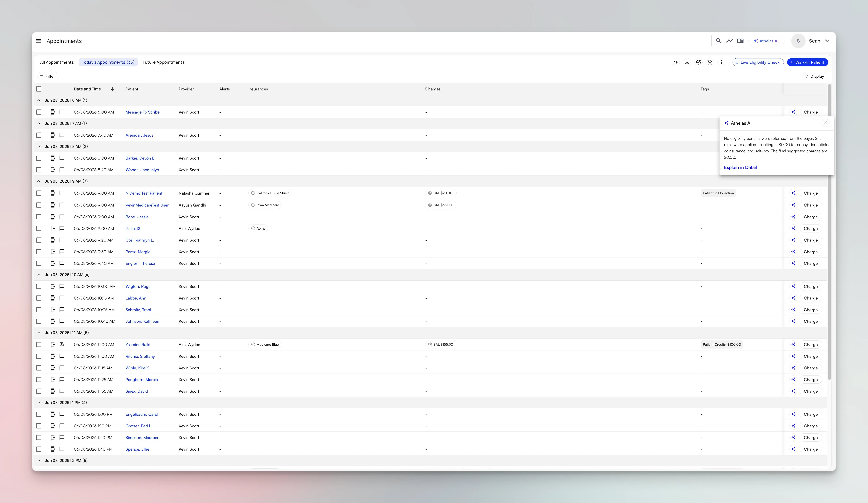This screenshot has width=868, height=503.
Task: Click the Patient in Collection tag
Action: (718, 193)
